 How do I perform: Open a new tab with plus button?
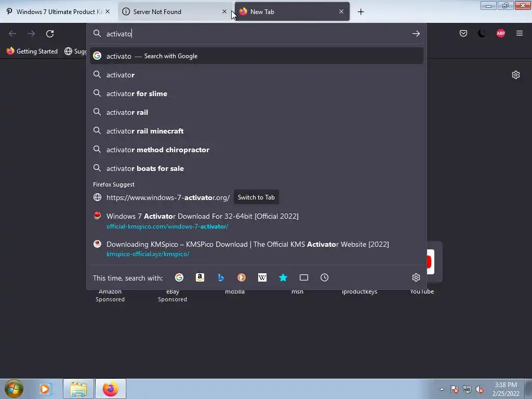click(361, 12)
